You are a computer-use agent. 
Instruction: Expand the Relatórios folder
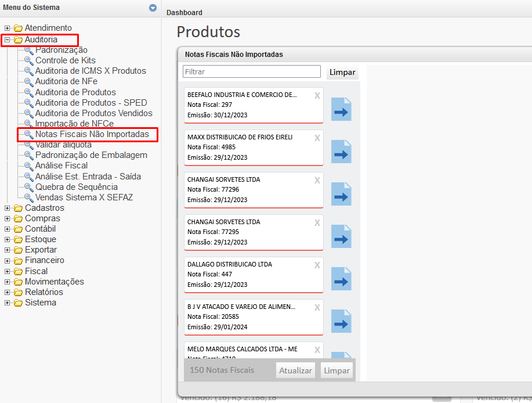7,292
